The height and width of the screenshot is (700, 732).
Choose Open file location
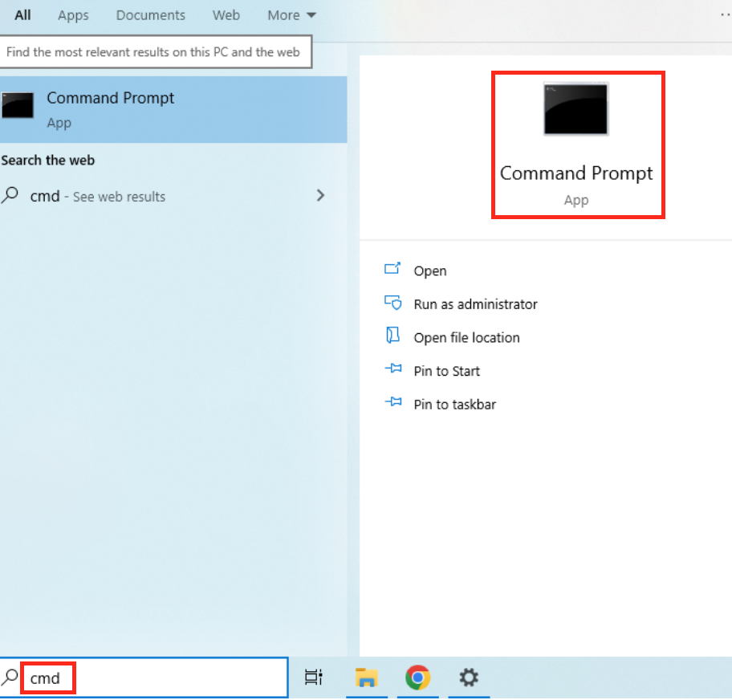[466, 338]
